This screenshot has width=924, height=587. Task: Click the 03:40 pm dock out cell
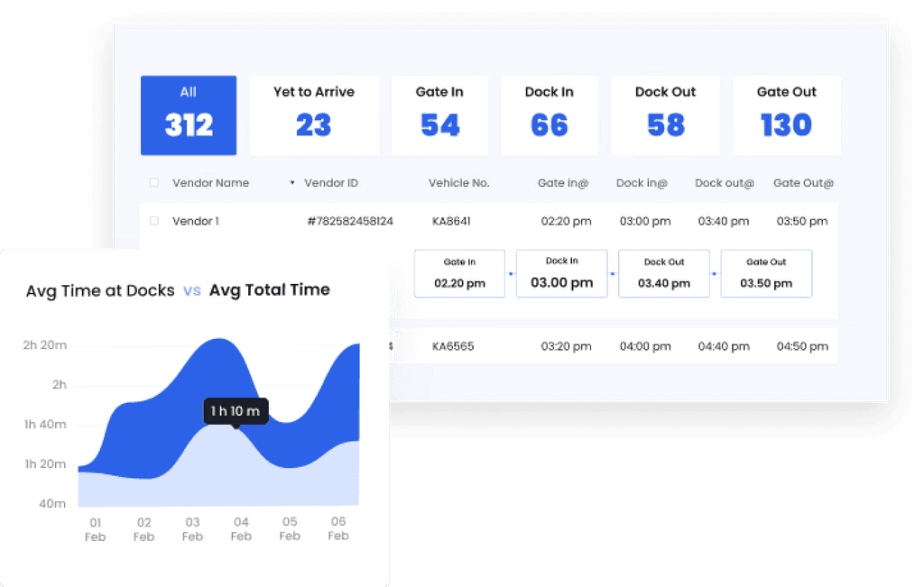point(723,222)
